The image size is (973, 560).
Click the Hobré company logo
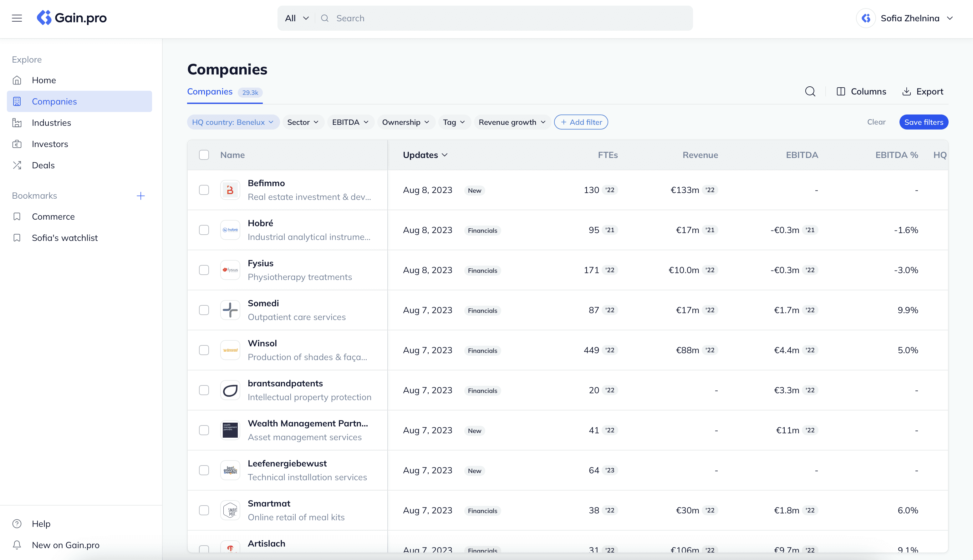tap(230, 230)
